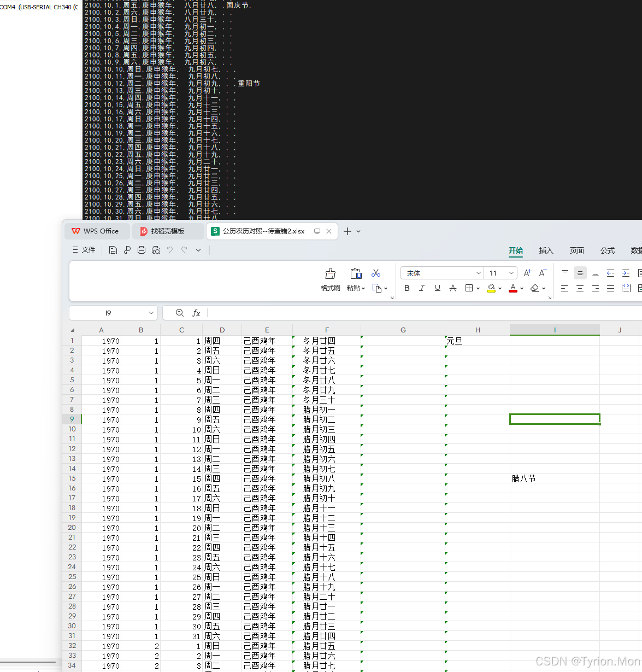Screen dimensions: 642x672
Task: Switch to the 插入 ribbon tab
Action: [546, 250]
